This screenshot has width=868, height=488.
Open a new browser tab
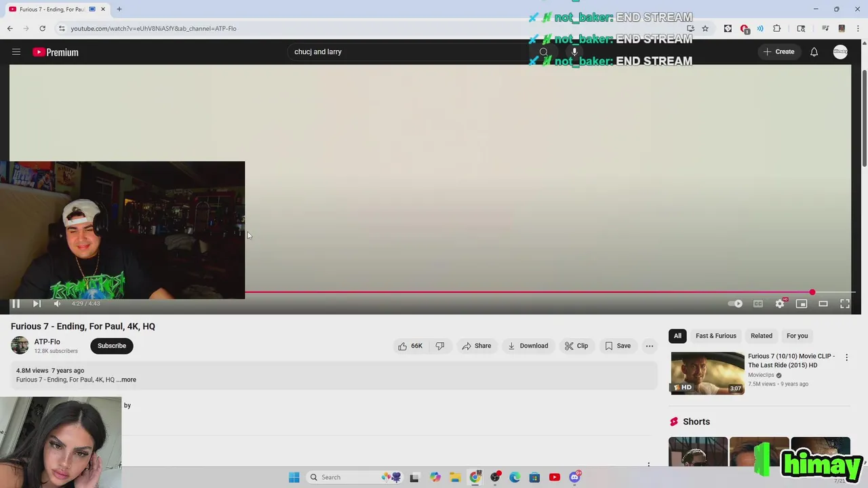119,9
